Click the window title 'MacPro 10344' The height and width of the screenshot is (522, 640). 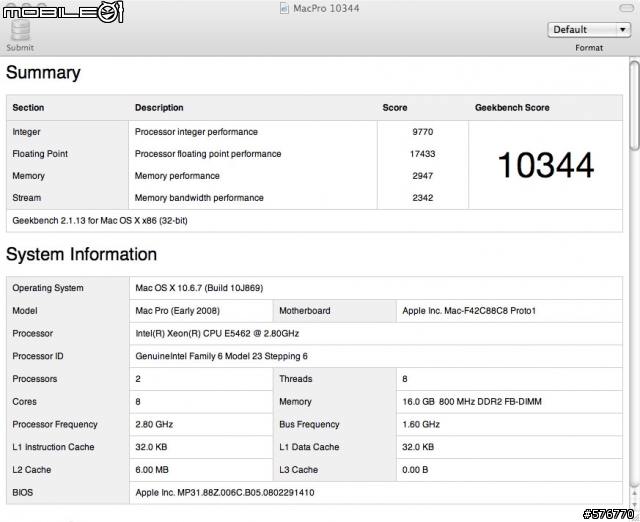click(326, 8)
